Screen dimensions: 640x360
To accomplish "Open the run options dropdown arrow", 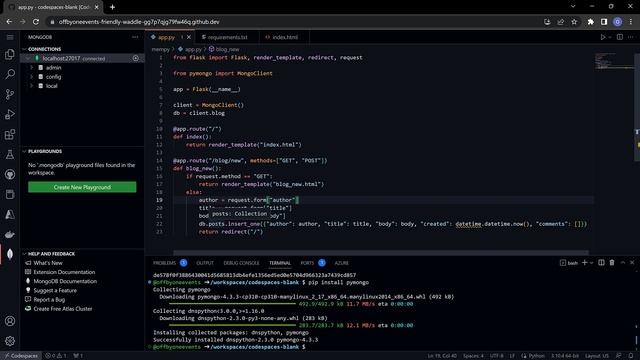I will click(610, 37).
